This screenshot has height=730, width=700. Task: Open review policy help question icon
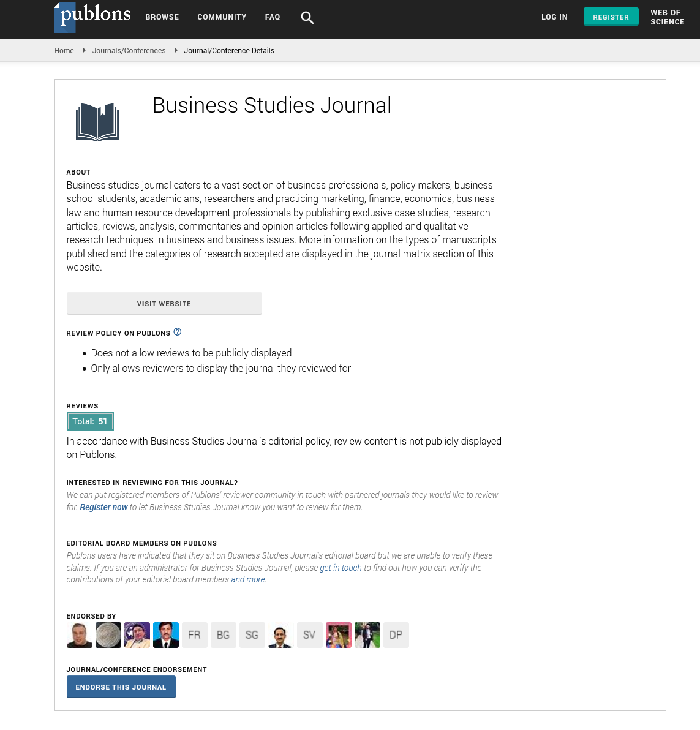pos(178,332)
